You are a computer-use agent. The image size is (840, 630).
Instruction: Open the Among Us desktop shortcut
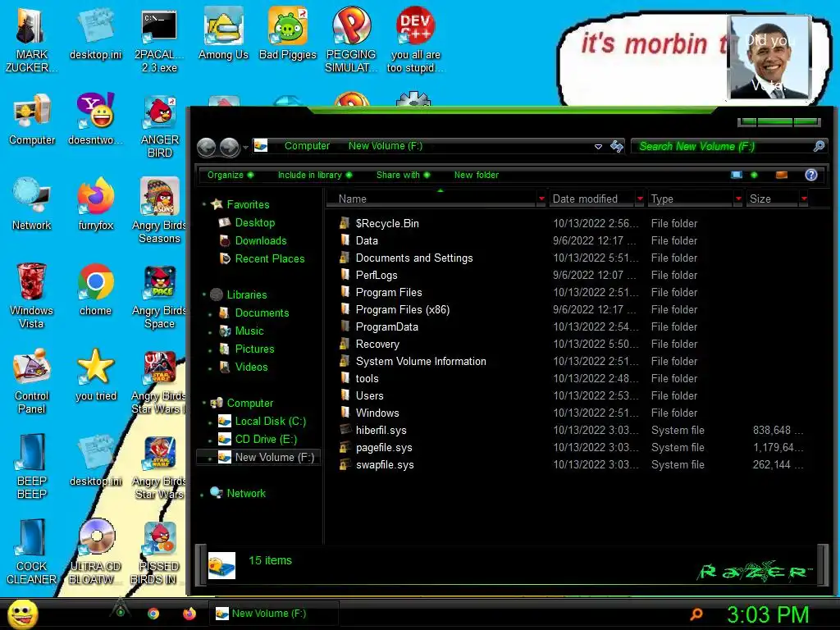pyautogui.click(x=223, y=33)
